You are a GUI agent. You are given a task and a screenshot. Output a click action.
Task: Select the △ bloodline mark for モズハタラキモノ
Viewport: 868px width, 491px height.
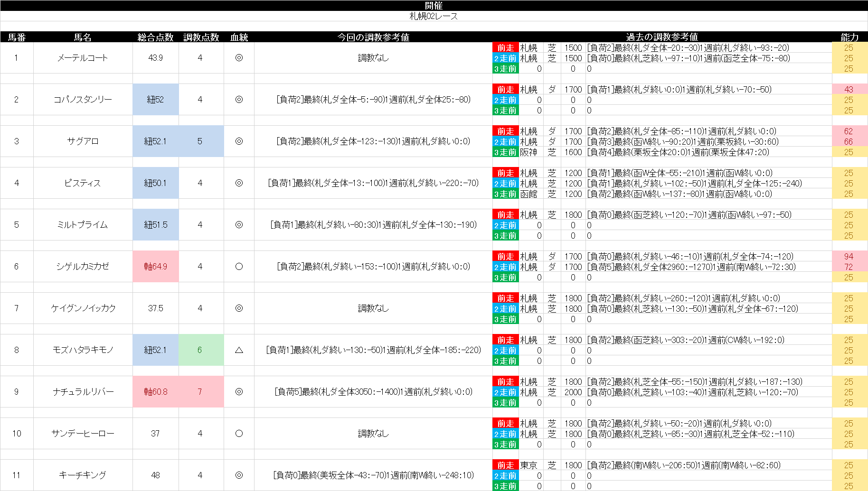click(x=239, y=350)
